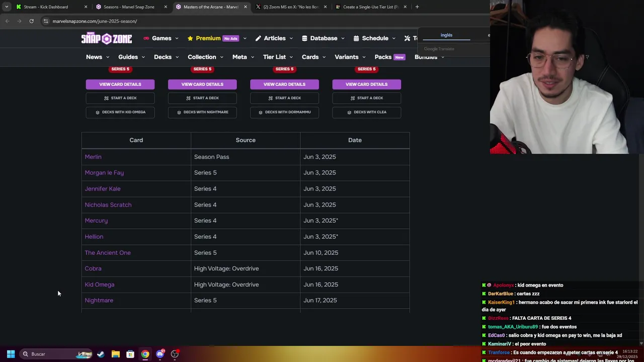Open the News submenu

[x=98, y=57]
